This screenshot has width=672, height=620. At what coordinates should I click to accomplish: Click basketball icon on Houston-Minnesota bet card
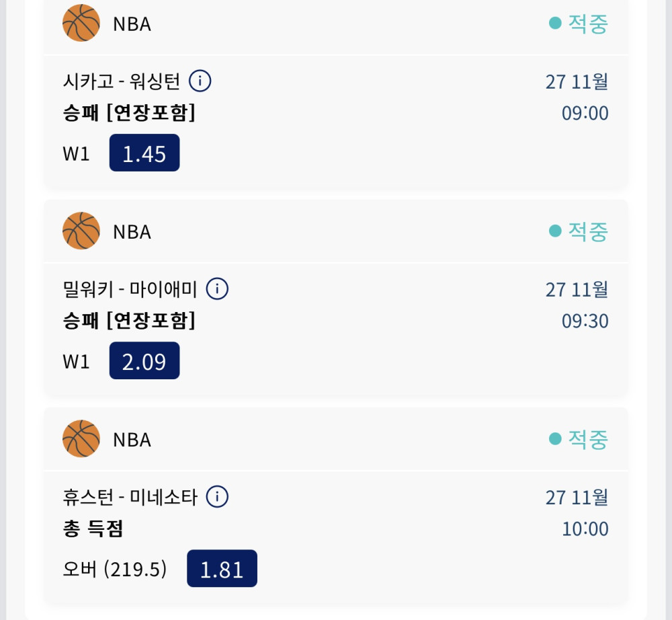coord(81,439)
